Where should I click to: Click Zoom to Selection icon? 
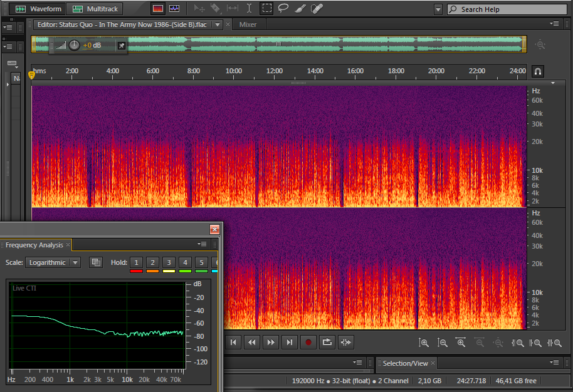pyautogui.click(x=554, y=343)
